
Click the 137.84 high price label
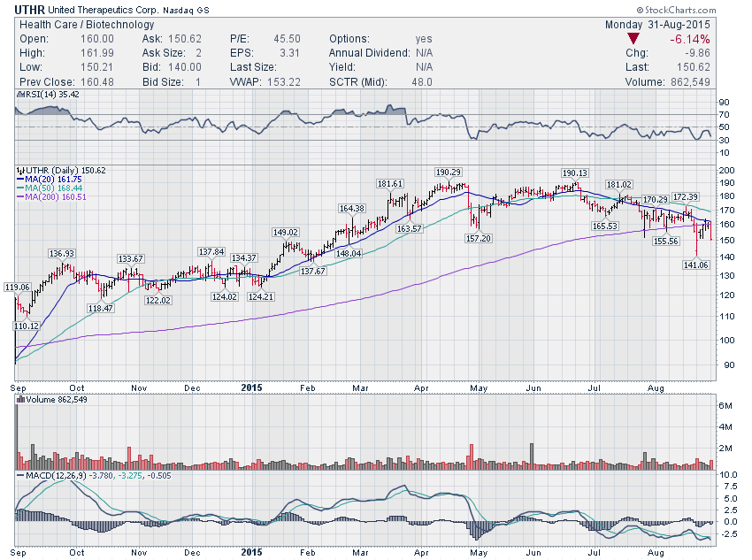211,252
